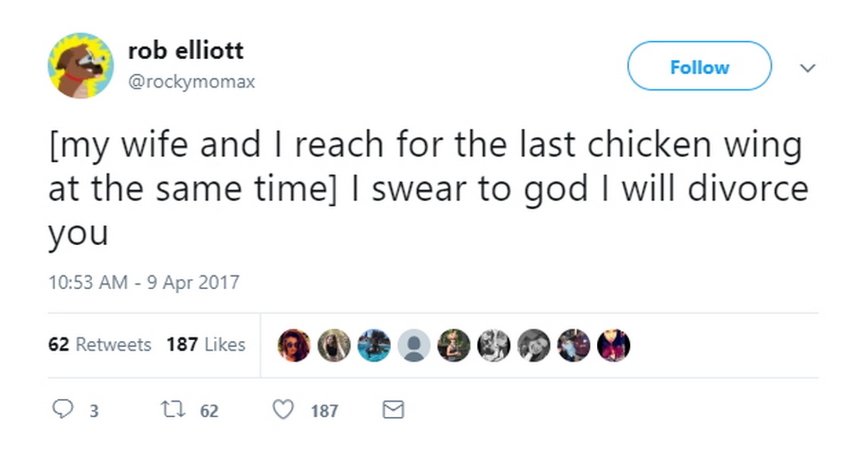Viewport: 868px width, 458px height.
Task: Click the reply count number 3
Action: point(94,411)
